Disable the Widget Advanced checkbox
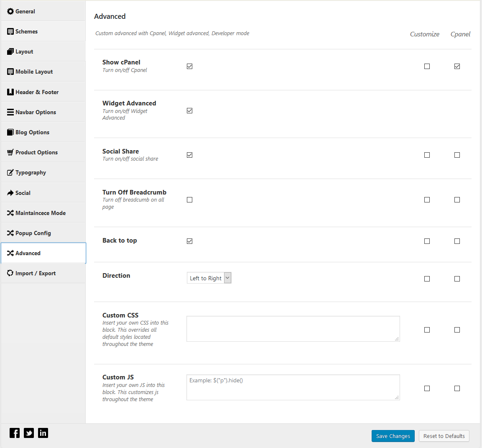 tap(190, 111)
